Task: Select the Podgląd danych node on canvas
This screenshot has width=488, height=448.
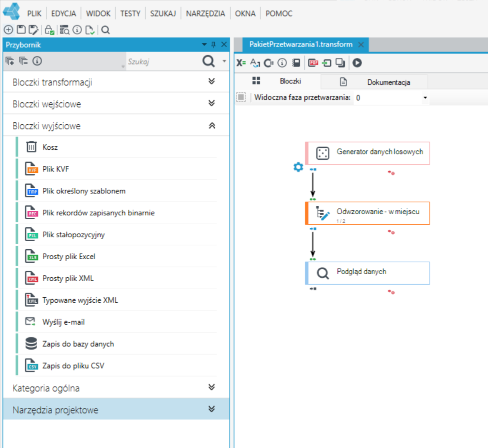Action: 367,273
